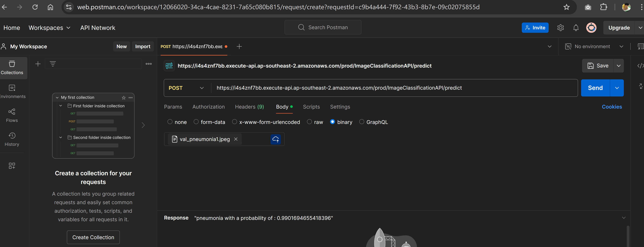Image resolution: width=644 pixels, height=247 pixels.
Task: Select the form-data body radio button
Action: point(196,122)
